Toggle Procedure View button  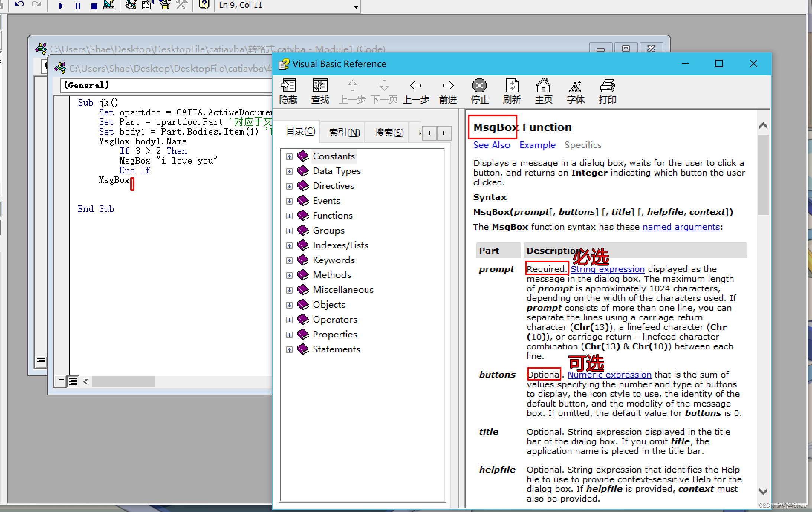(60, 381)
